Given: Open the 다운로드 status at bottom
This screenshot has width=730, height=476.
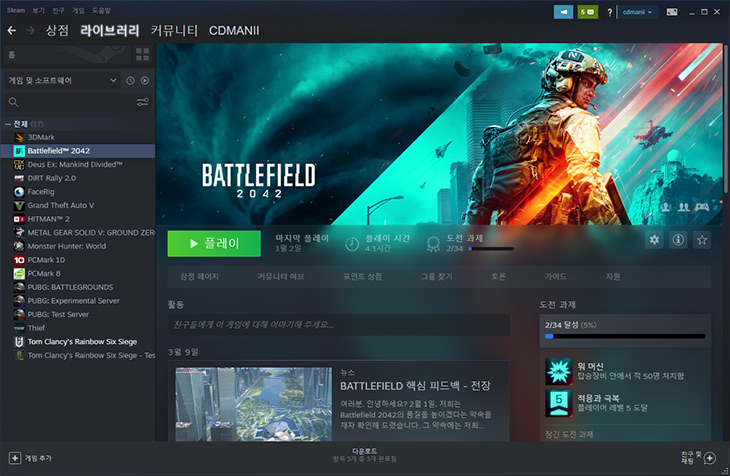Looking at the screenshot, I should (365, 455).
